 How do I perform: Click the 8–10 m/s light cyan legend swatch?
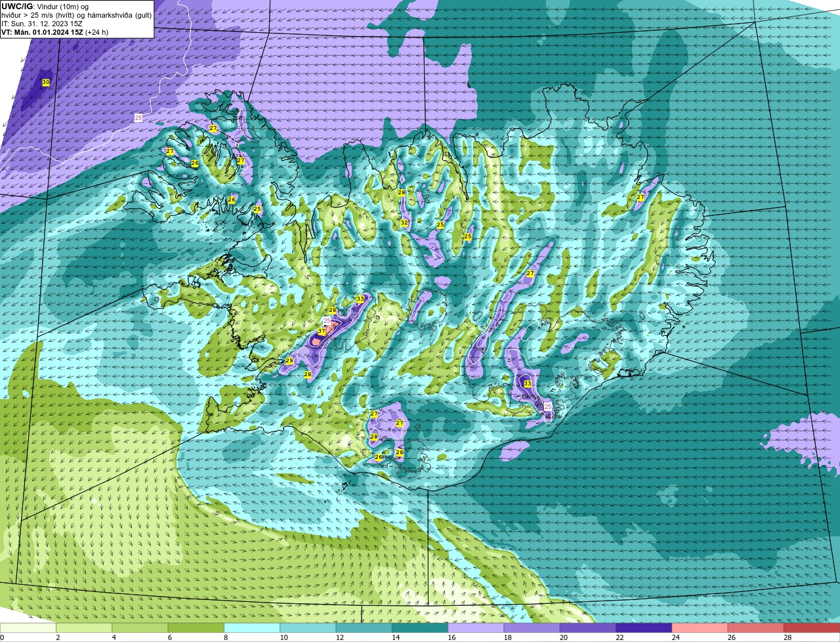(x=253, y=628)
